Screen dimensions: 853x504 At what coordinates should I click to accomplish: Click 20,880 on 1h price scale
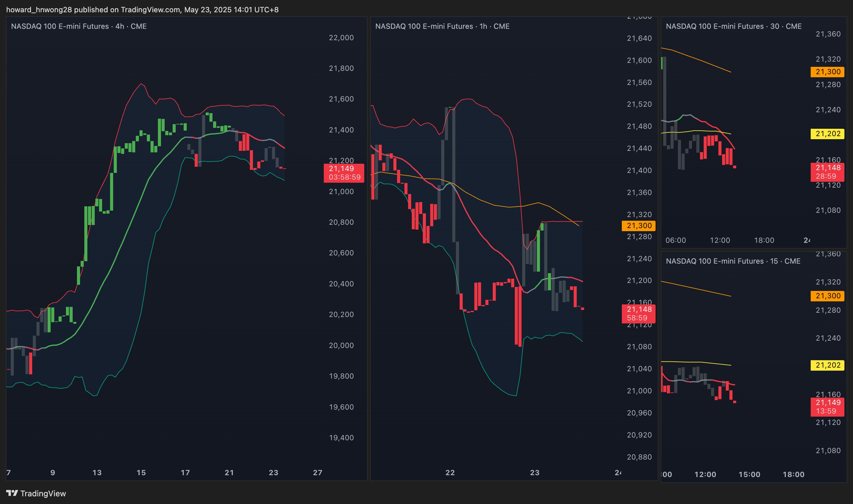[639, 457]
